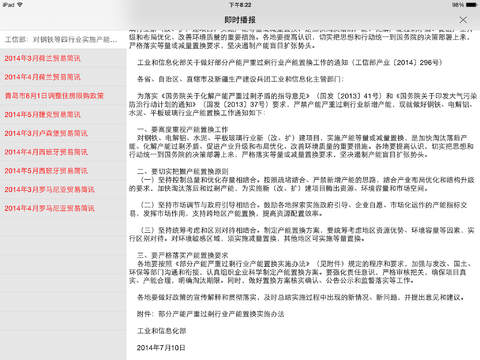The height and width of the screenshot is (360, 480).
Task: Tap the Wi-Fi icon in status bar
Action: (x=20, y=5)
